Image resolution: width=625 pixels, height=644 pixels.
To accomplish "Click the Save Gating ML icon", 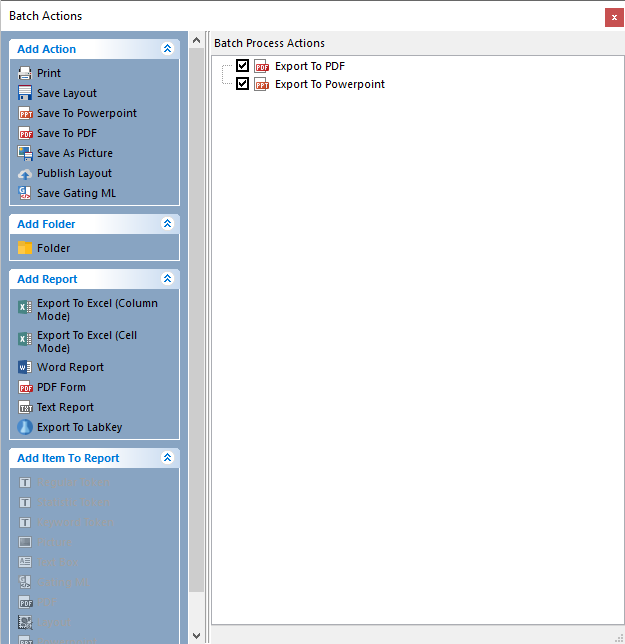I will 25,193.
